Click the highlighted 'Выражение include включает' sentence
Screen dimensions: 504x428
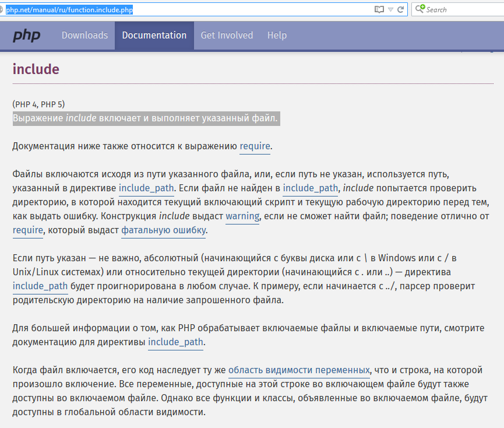coord(146,118)
